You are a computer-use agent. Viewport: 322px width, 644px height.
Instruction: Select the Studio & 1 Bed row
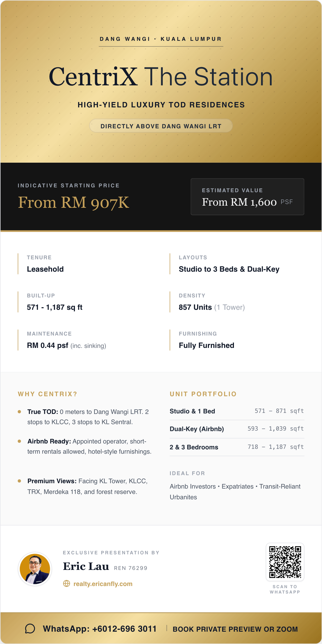(x=237, y=411)
